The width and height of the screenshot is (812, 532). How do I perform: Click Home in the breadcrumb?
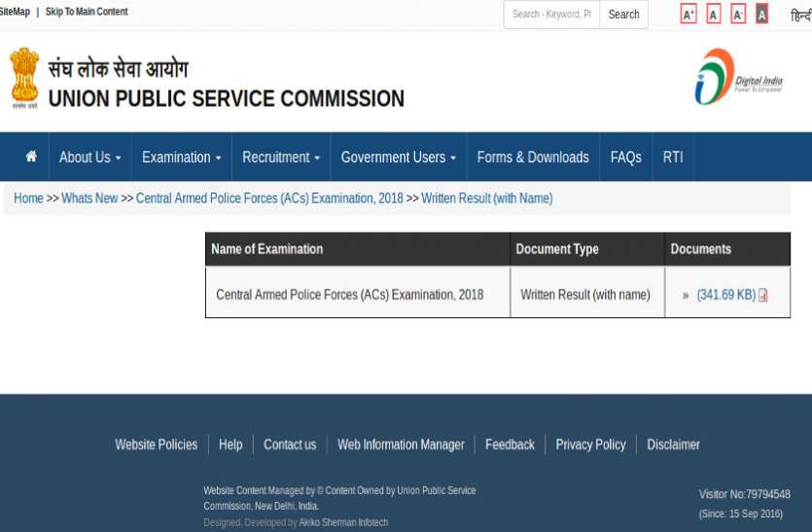[28, 197]
